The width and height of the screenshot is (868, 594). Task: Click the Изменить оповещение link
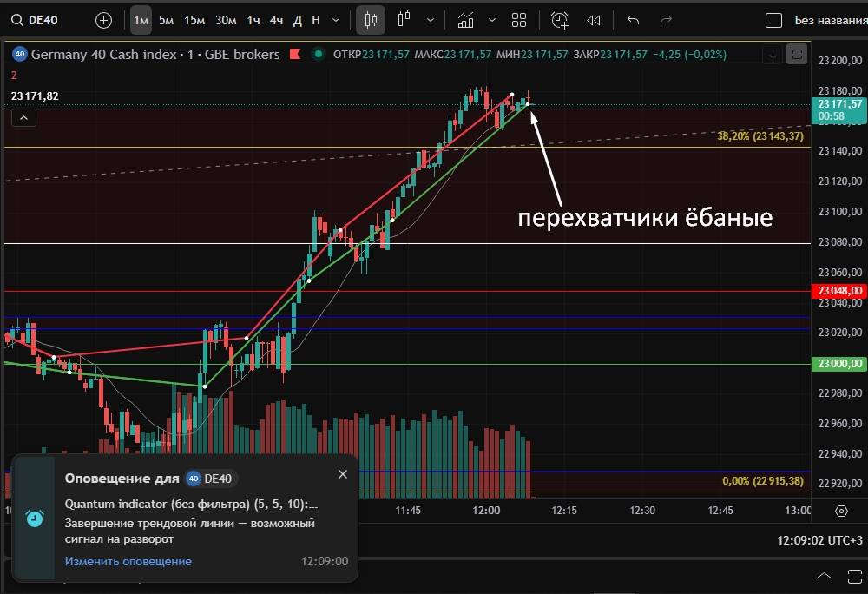point(128,561)
